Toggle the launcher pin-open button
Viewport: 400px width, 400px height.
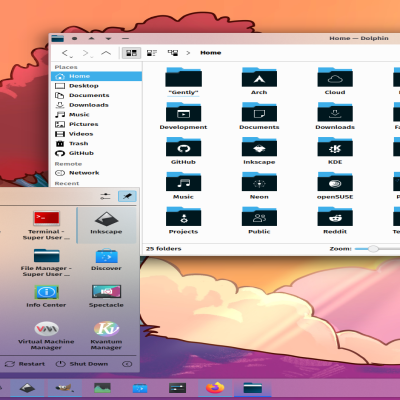(127, 196)
